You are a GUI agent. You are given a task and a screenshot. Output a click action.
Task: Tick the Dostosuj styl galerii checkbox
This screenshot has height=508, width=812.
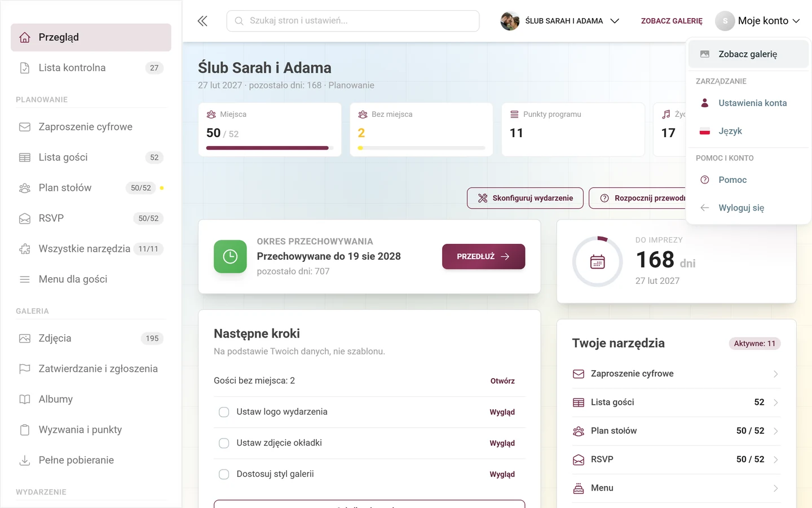[x=224, y=474]
